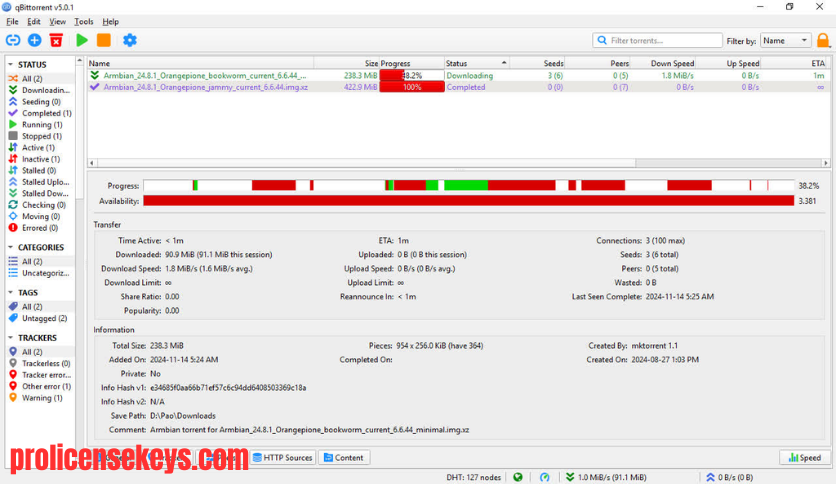Collapse the CATEGORIES section
This screenshot has height=484, width=836.
coord(11,247)
